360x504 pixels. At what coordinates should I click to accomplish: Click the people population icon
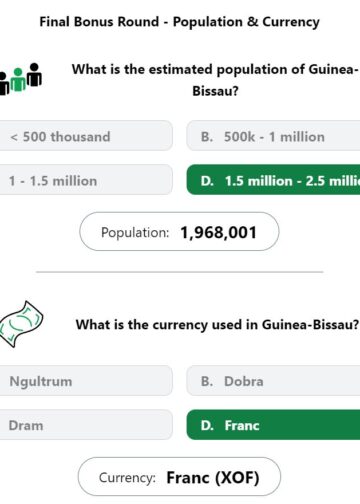(x=21, y=79)
